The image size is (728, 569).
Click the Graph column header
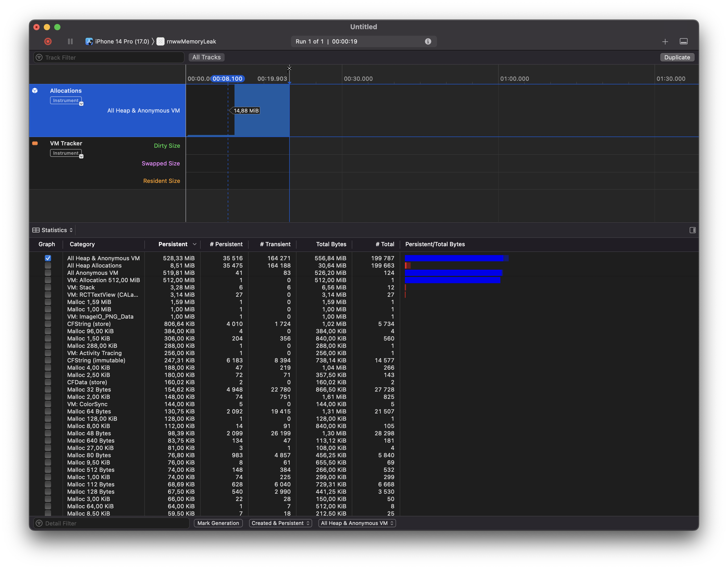point(47,244)
